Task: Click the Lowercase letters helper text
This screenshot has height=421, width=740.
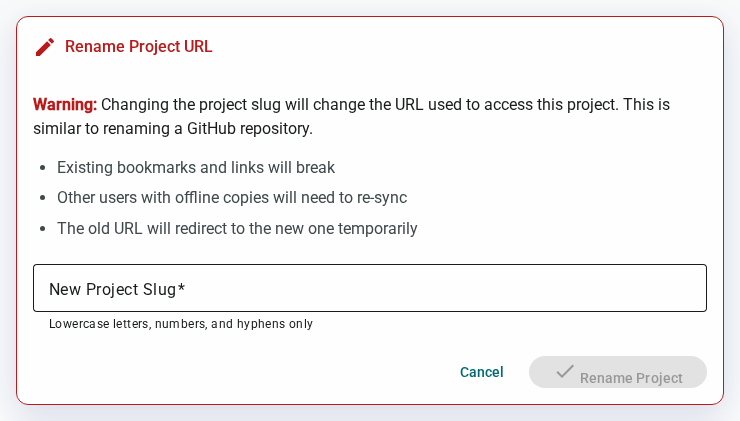Action: 181,324
